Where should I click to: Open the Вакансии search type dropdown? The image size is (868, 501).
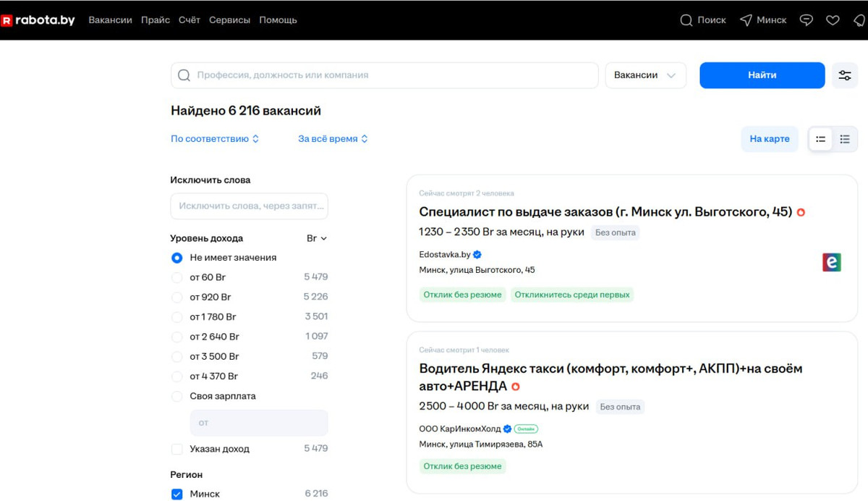tap(645, 75)
